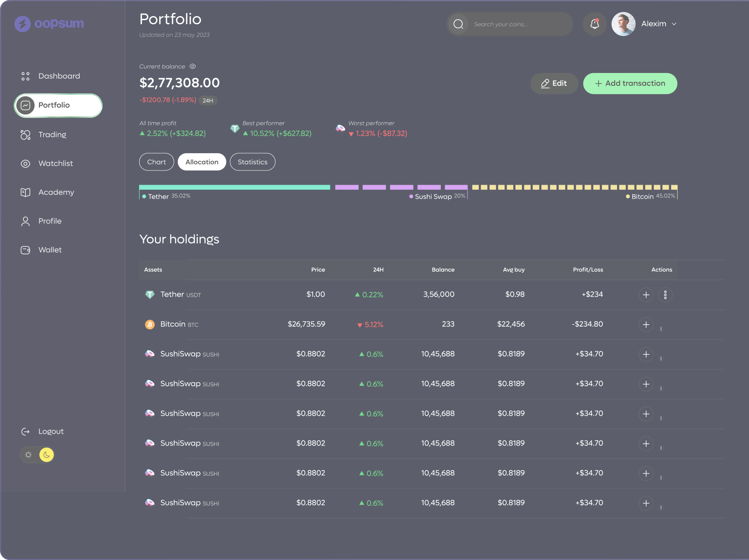Open the Wallet section icon
749x560 pixels.
(x=25, y=250)
